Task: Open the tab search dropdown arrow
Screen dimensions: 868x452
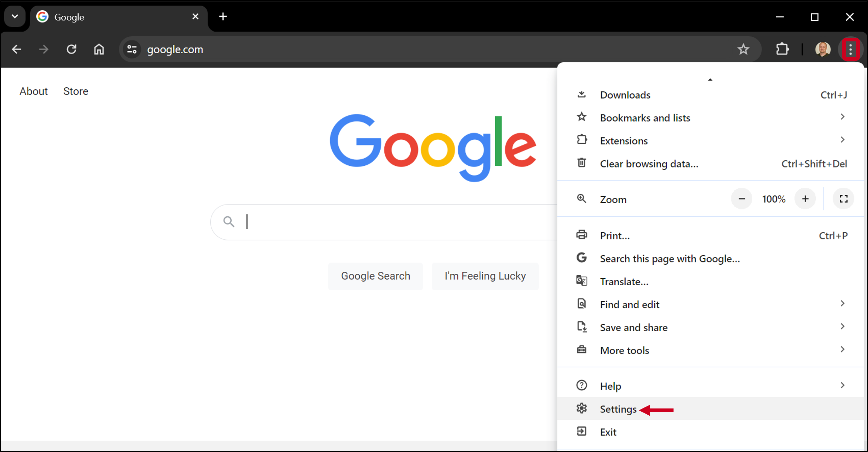Action: 14,16
